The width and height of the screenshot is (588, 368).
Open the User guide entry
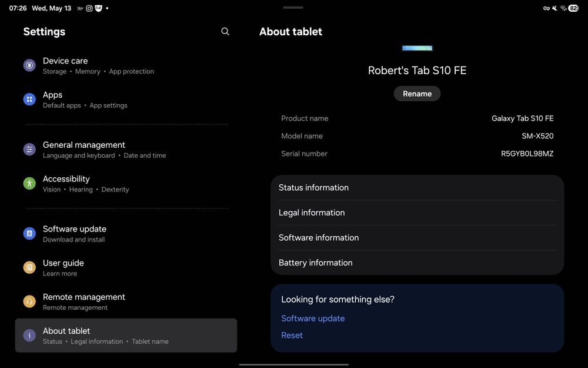(126, 268)
